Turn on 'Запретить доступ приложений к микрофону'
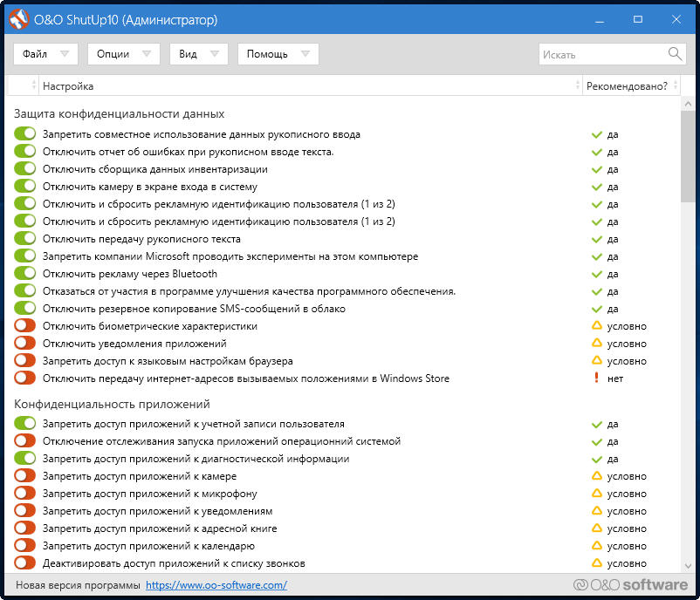The image size is (700, 600). 24,493
